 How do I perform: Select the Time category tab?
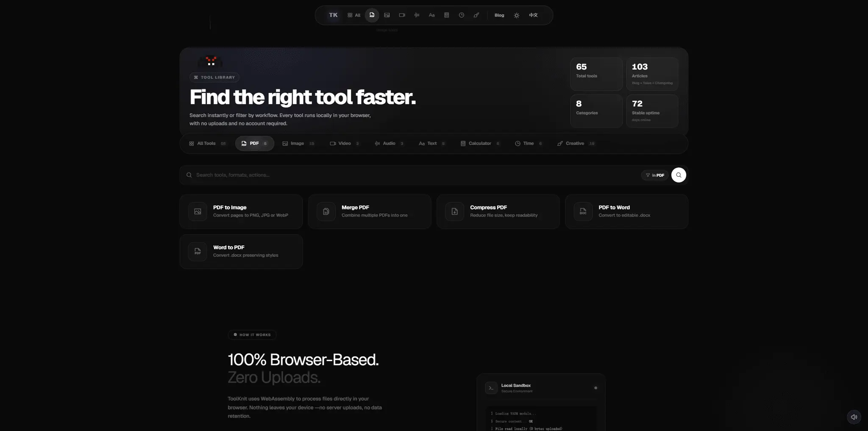pos(529,143)
